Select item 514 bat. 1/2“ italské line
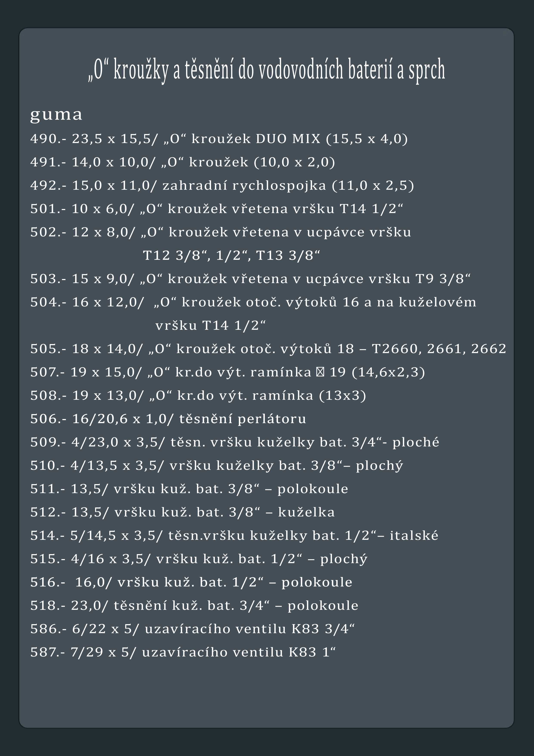This screenshot has height=756, width=534. click(x=234, y=536)
